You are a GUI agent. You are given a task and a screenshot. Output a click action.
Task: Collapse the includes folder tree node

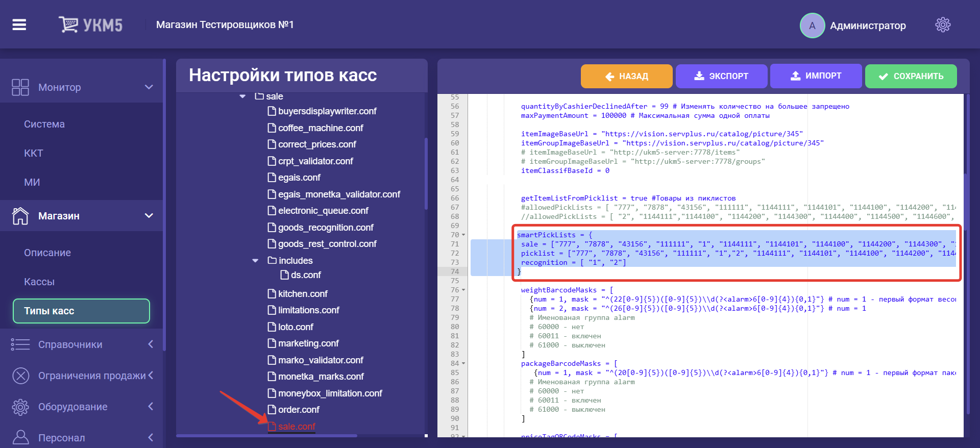(255, 261)
